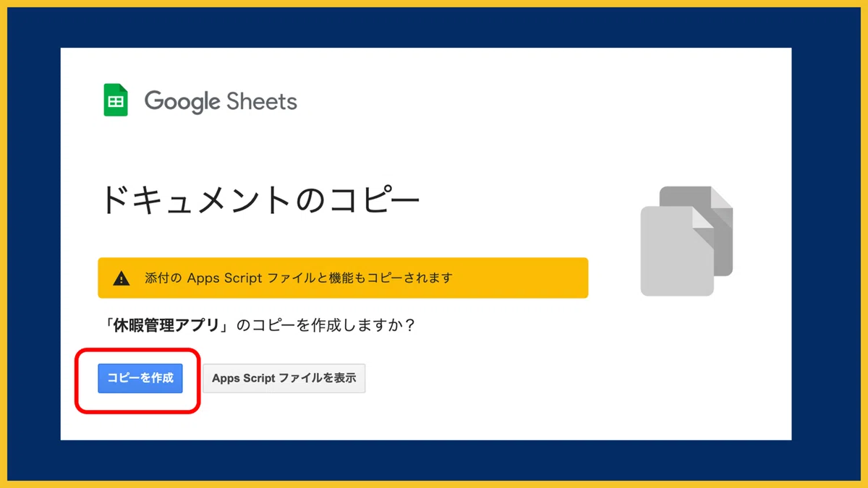
Task: Click the "Google" word in the logo
Action: (x=182, y=102)
